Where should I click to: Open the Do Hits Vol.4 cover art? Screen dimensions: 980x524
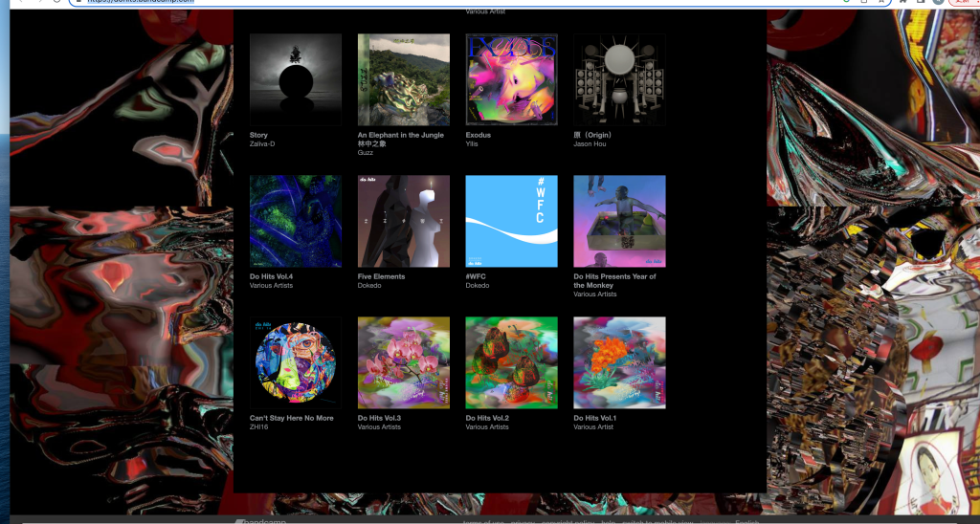pos(296,221)
